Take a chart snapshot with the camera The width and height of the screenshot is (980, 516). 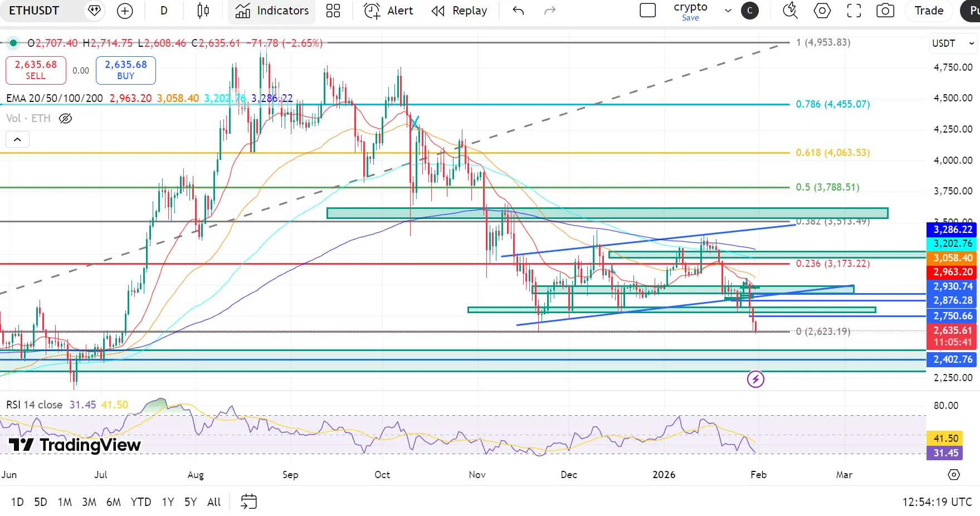(x=885, y=11)
